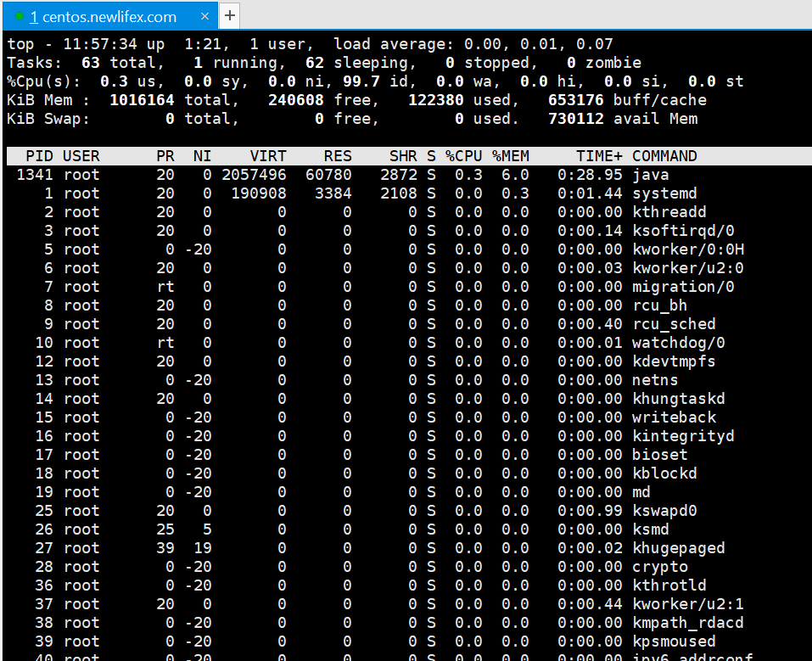
Task: Click the VIRT column header
Action: click(x=268, y=156)
